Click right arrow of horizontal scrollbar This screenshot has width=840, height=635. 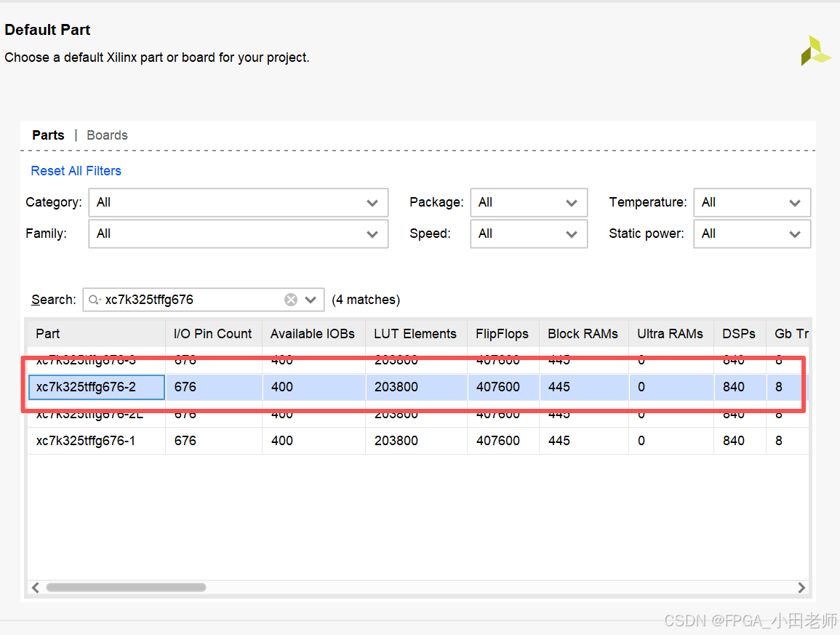pos(801,587)
